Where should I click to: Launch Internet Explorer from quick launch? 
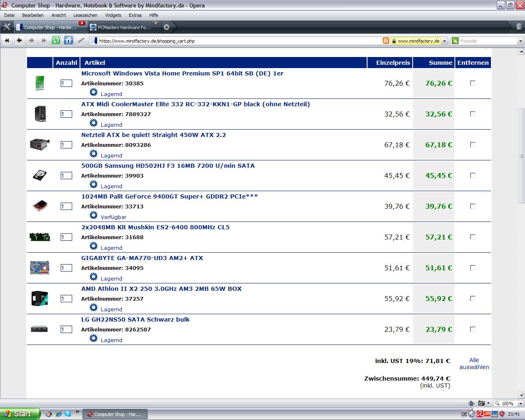click(58, 414)
